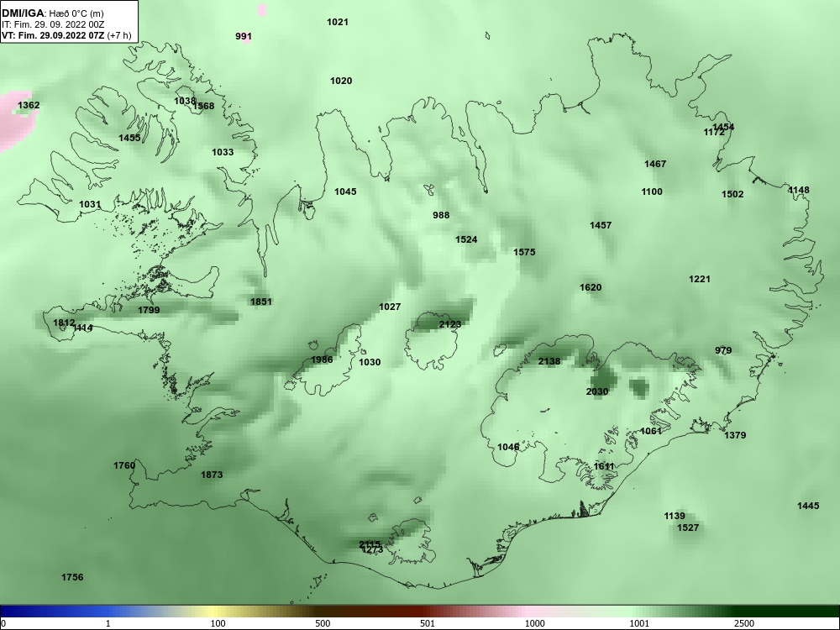Select the 501 color scale label
This screenshot has width=840, height=630.
click(427, 623)
